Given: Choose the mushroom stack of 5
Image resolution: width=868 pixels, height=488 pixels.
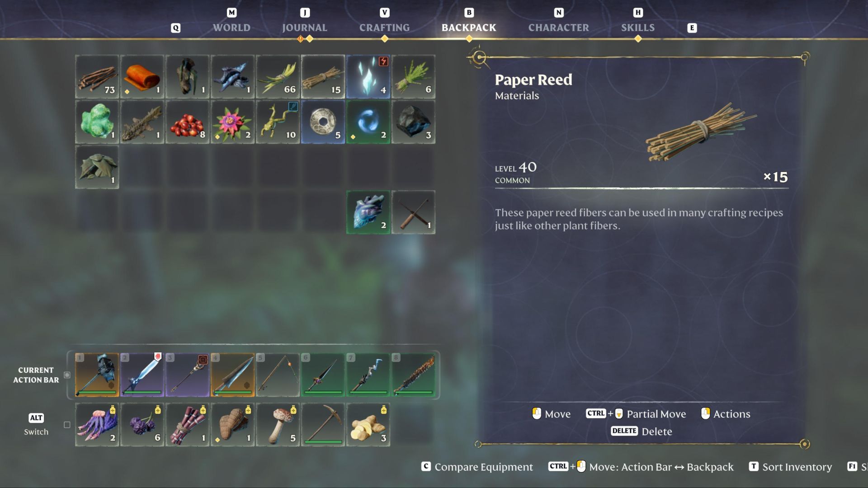Looking at the screenshot, I should click(278, 425).
